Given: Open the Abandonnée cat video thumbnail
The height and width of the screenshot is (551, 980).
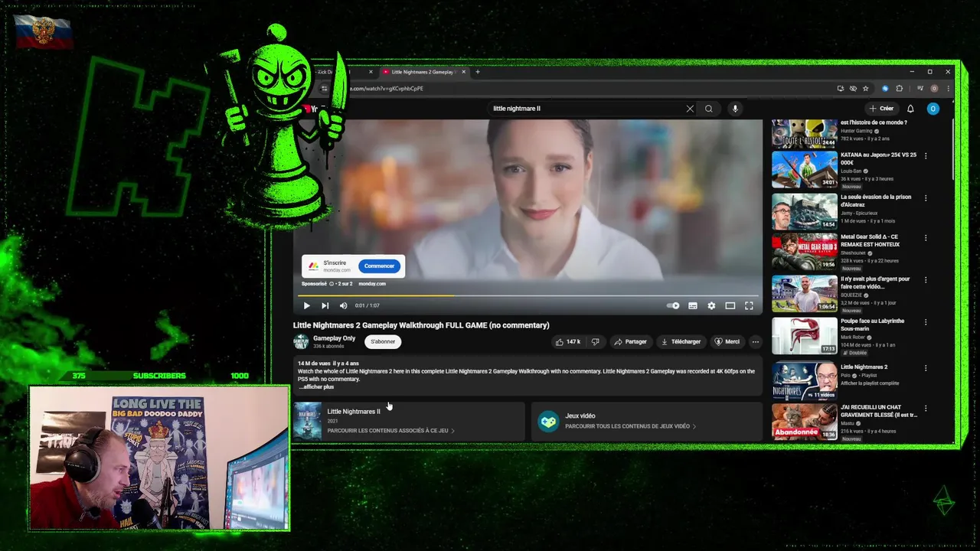Looking at the screenshot, I should (x=805, y=422).
